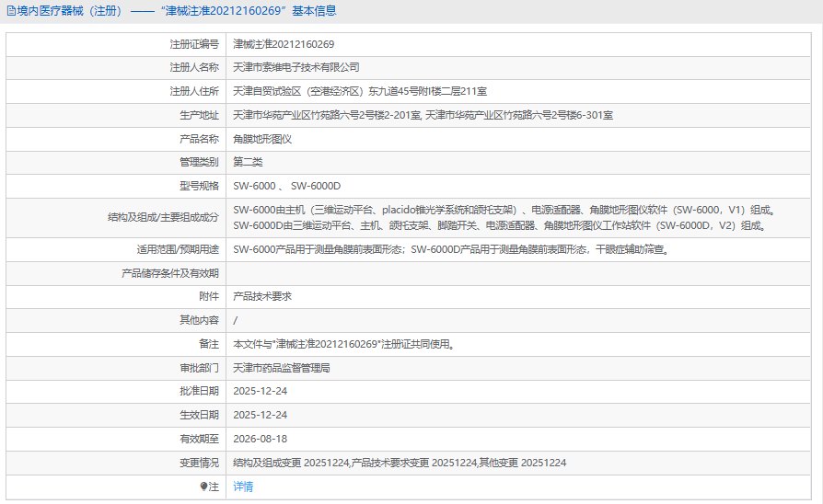Click the 批准日期 label
The height and width of the screenshot is (504, 823).
199,391
